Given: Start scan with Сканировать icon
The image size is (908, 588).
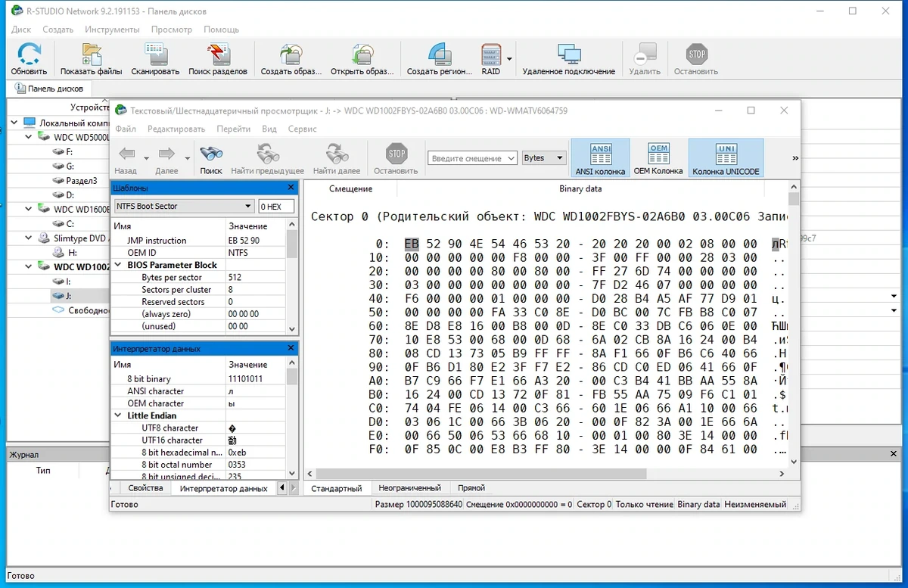Looking at the screenshot, I should click(155, 59).
